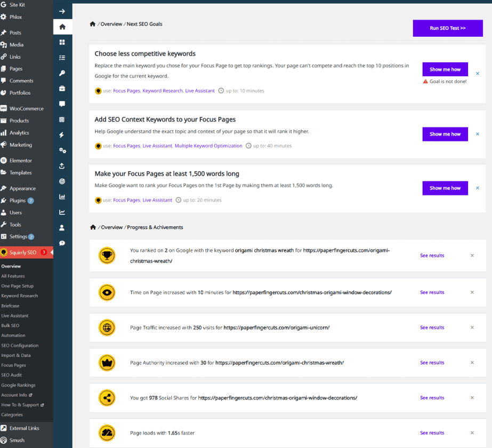Select the key (keyword research) icon
The height and width of the screenshot is (448, 492).
(62, 73)
